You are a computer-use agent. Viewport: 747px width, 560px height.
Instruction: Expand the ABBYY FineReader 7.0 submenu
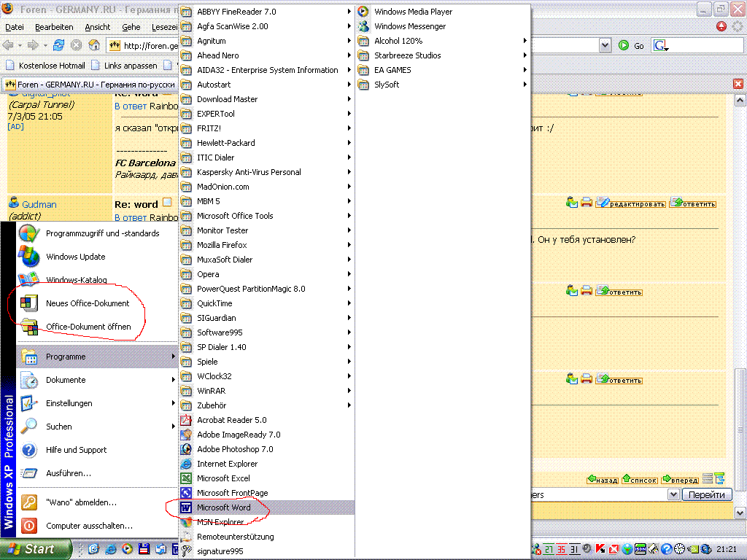(x=267, y=12)
